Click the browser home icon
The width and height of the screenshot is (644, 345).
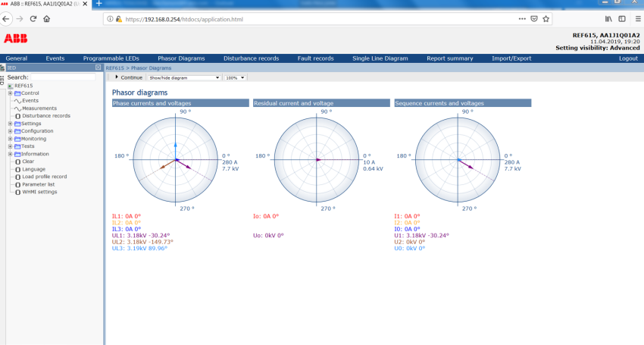(x=47, y=18)
